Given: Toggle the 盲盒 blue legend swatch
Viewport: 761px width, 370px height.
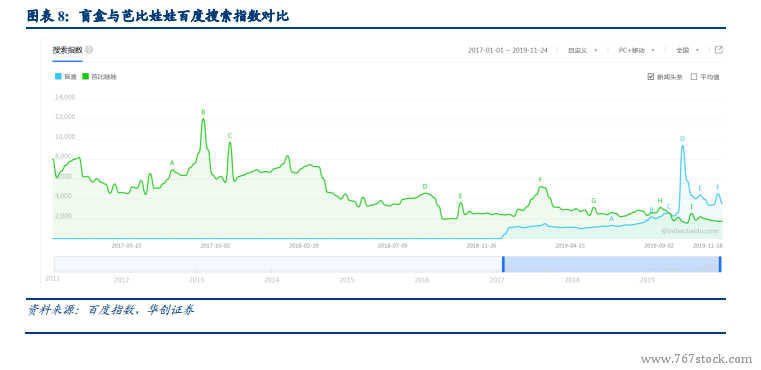Looking at the screenshot, I should click(x=58, y=77).
